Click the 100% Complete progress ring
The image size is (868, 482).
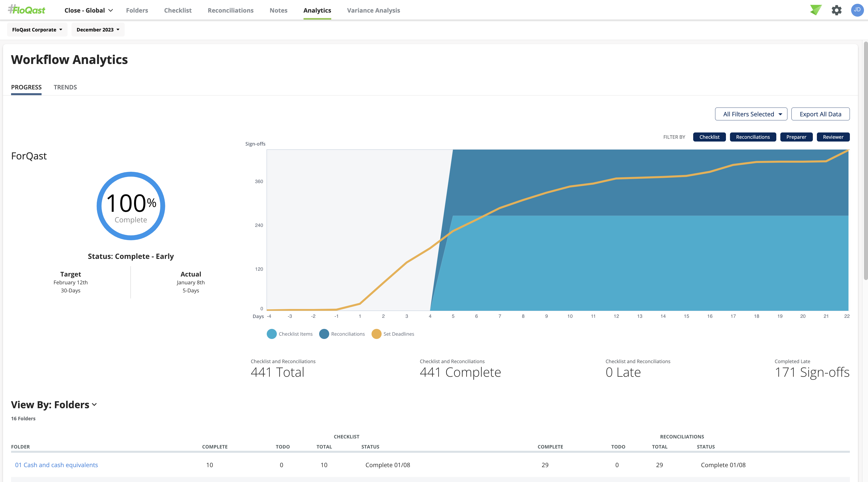(x=131, y=206)
